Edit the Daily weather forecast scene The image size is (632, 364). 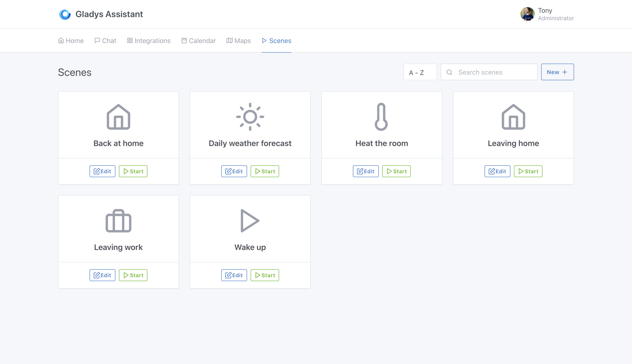233,171
